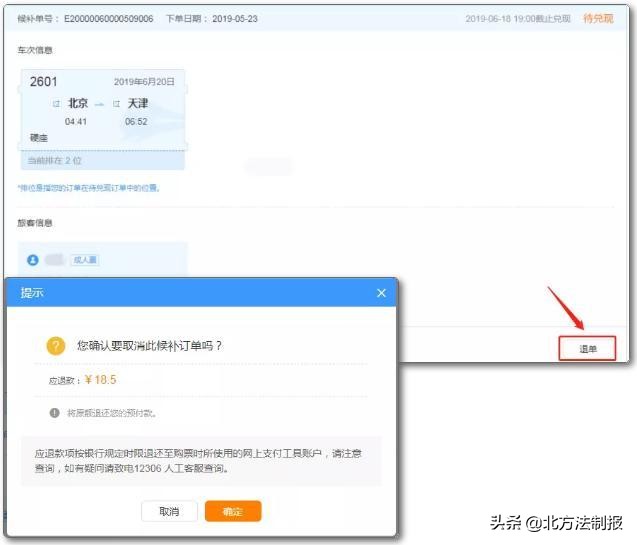The image size is (637, 545).
Task: Click the travel date 2019年6月20日
Action: coord(144,82)
